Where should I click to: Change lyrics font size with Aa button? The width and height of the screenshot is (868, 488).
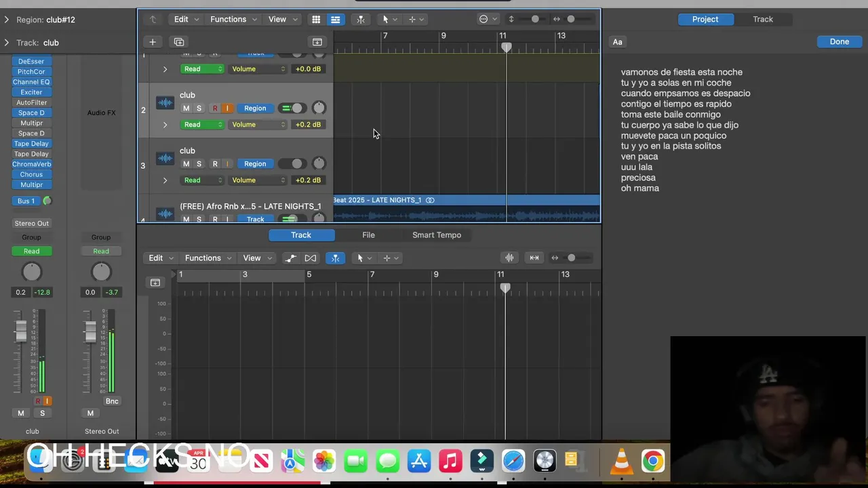[618, 42]
